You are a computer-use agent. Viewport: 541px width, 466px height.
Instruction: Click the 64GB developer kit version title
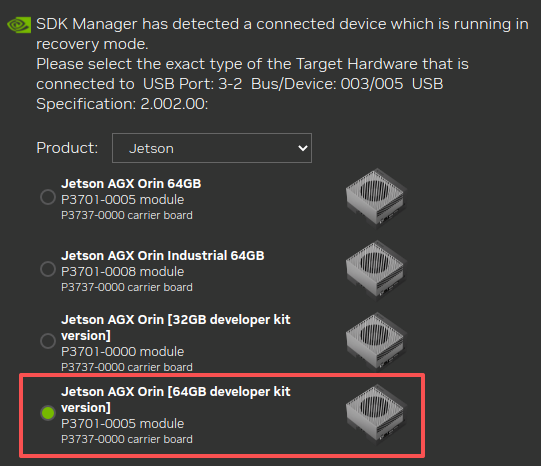tap(176, 399)
